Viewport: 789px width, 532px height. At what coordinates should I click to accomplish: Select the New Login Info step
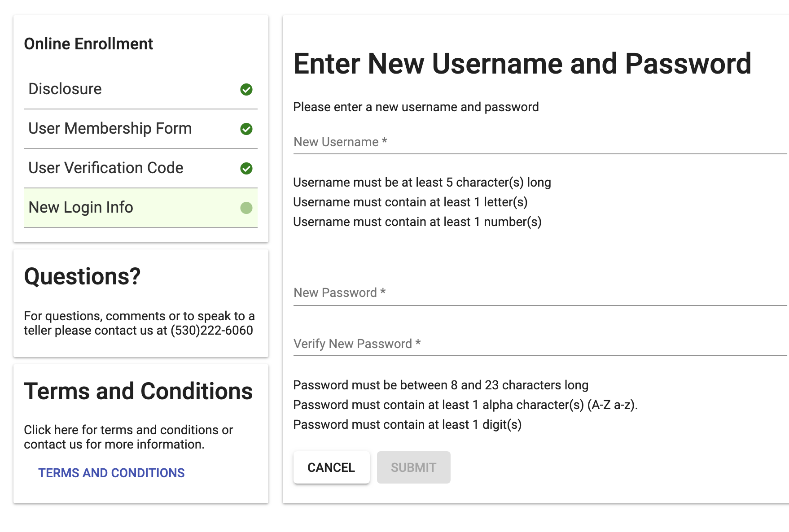click(x=141, y=208)
